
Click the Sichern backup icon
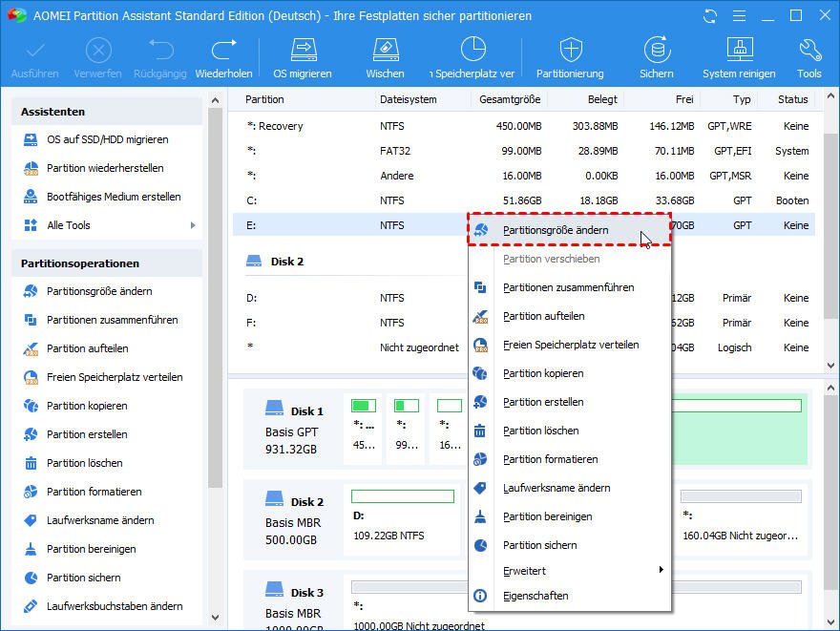656,57
